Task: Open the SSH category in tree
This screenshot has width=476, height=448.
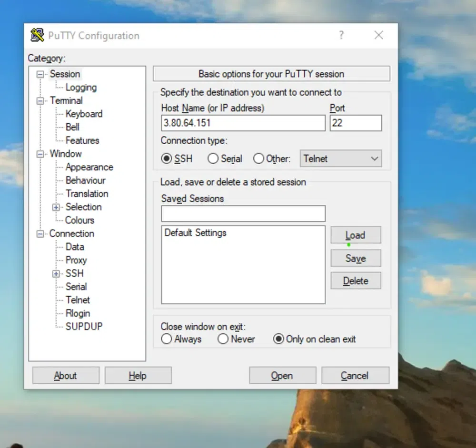Action: click(74, 273)
